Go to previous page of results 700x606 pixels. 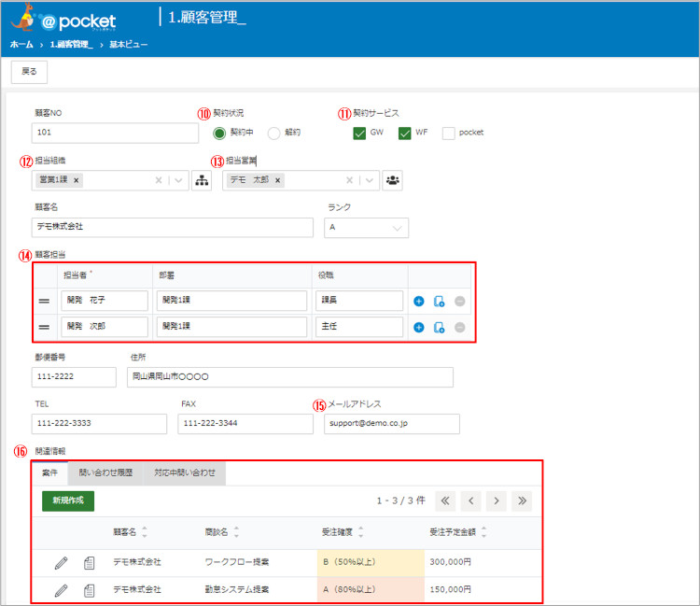coord(471,501)
